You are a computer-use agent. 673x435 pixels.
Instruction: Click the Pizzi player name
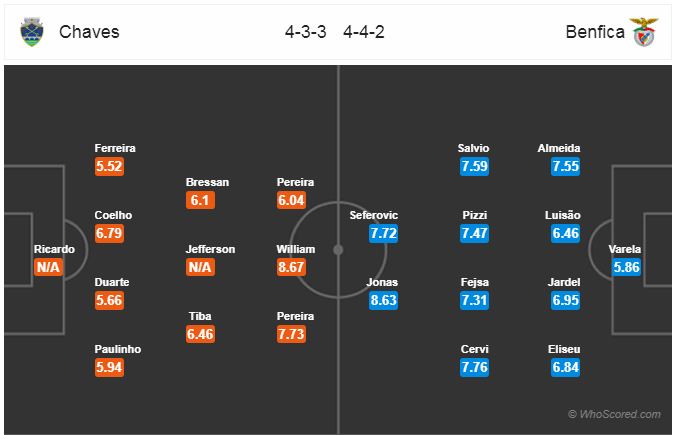[x=475, y=215]
